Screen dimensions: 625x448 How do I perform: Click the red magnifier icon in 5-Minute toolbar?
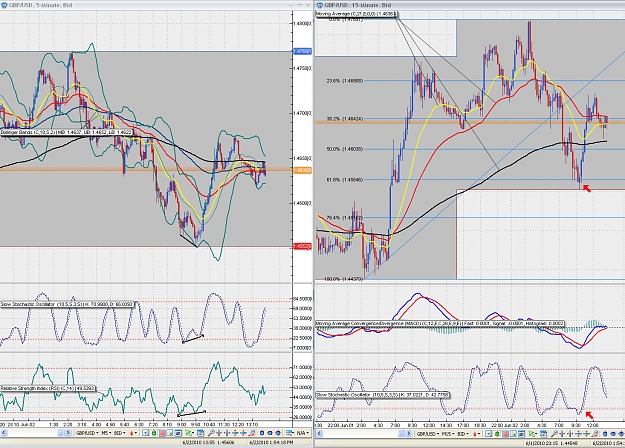tap(252, 433)
